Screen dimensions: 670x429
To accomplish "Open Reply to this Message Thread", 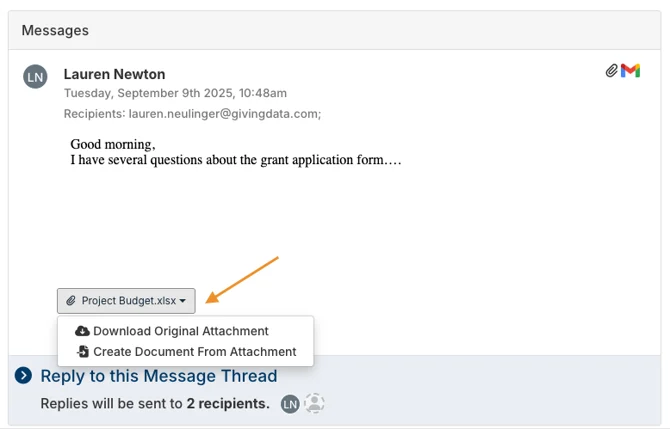I will [x=159, y=376].
